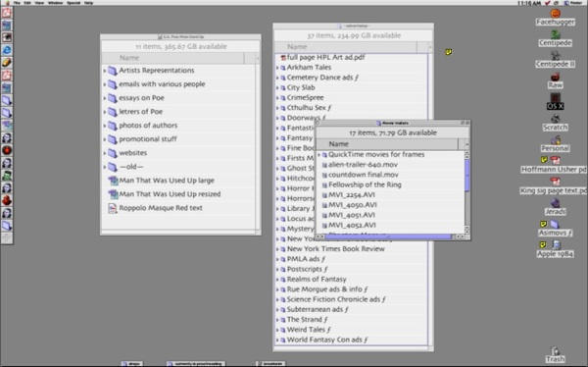Expand the Cemetery Dance ads folder
588x367 pixels.
pyautogui.click(x=277, y=78)
